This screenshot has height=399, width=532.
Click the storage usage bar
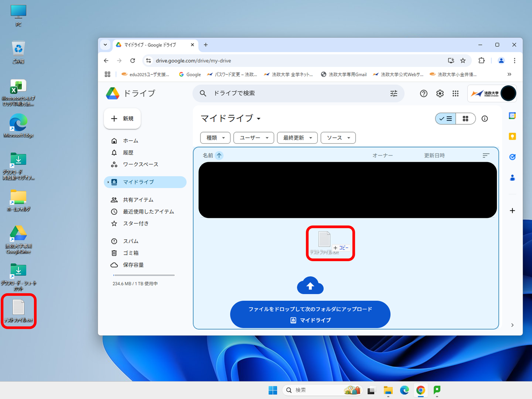pyautogui.click(x=144, y=275)
